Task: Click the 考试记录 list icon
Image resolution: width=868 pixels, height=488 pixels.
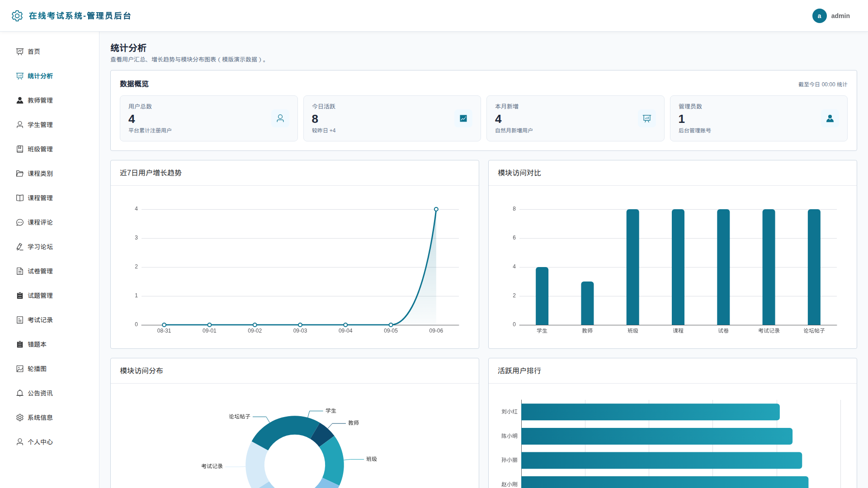Action: pyautogui.click(x=20, y=320)
